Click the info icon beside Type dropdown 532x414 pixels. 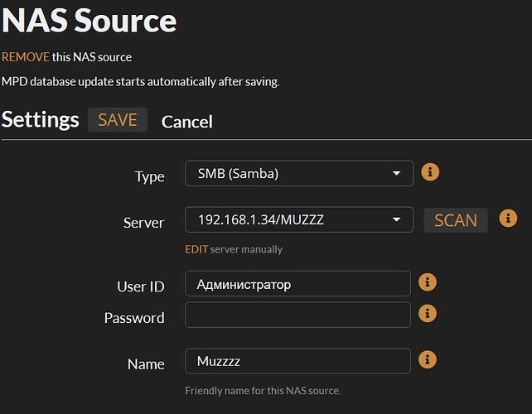click(x=430, y=172)
